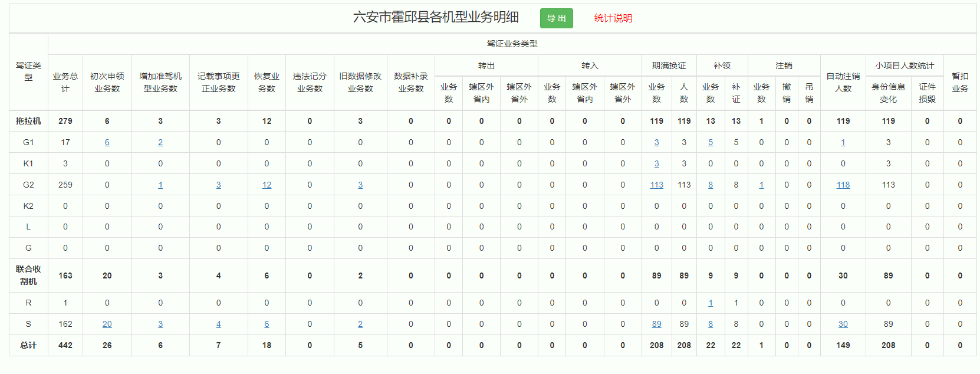Click G1 row 自动注销人数 link showing 1
The height and width of the screenshot is (374, 980).
tap(843, 142)
